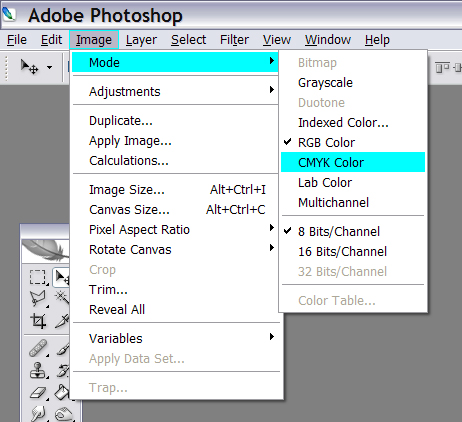Select the Paint Bucket tool
462x422 pixels.
62,392
